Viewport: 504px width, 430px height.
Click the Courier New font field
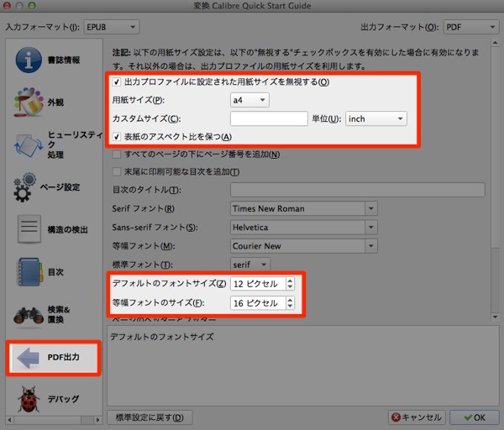[297, 246]
